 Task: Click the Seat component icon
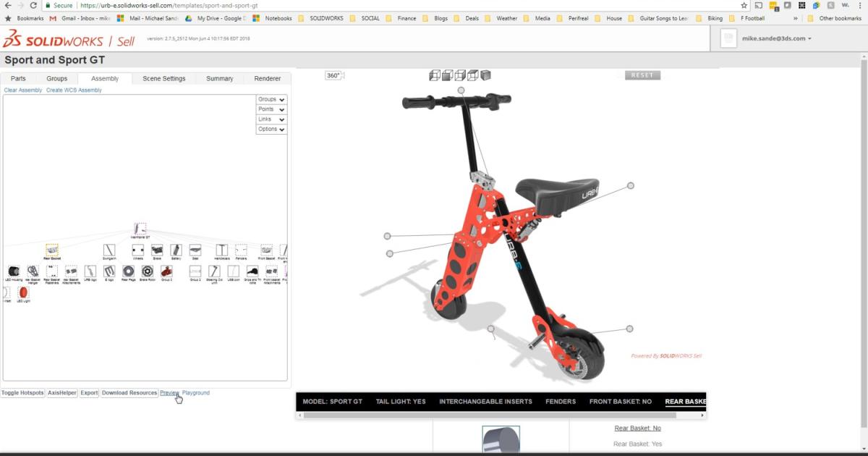pos(195,250)
